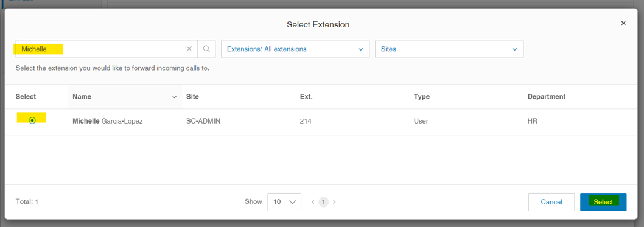Click the Site column header
644x227 pixels.
[x=192, y=97]
